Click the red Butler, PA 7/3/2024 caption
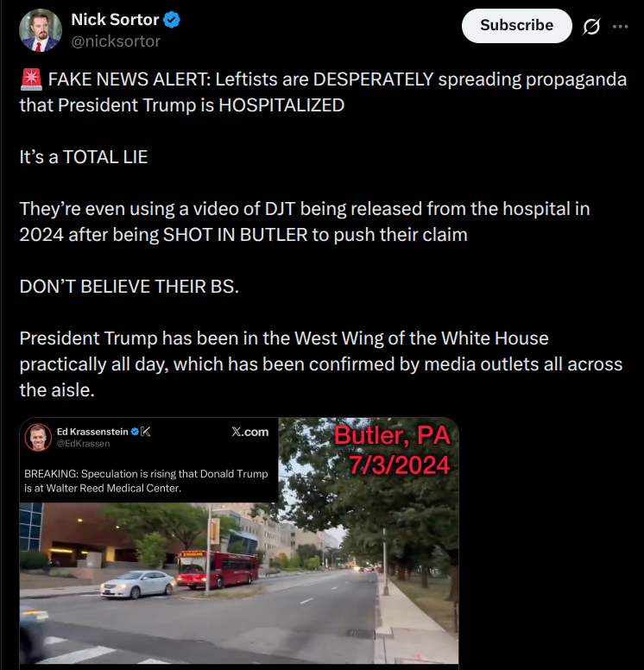The height and width of the screenshot is (670, 644). coord(392,450)
